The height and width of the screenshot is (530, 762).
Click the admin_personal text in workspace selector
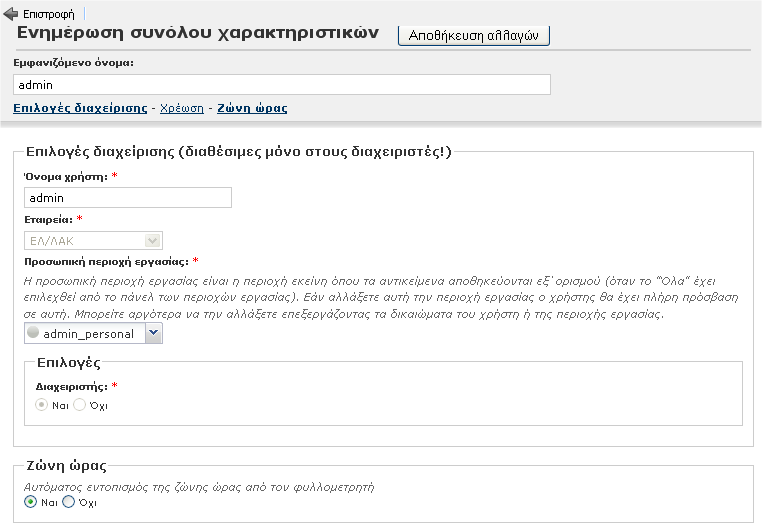(88, 334)
